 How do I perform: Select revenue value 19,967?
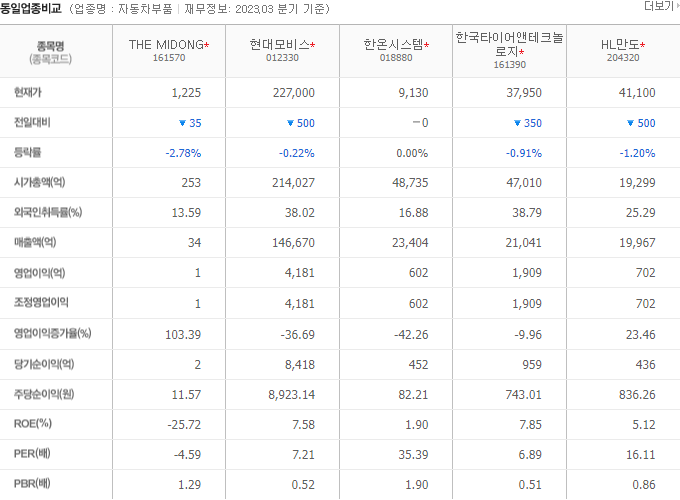(637, 243)
